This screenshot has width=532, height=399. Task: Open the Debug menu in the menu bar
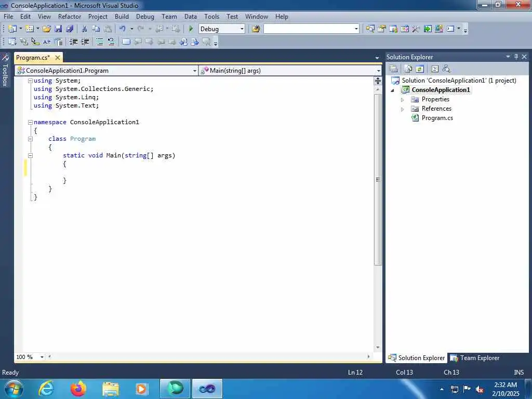pyautogui.click(x=145, y=16)
